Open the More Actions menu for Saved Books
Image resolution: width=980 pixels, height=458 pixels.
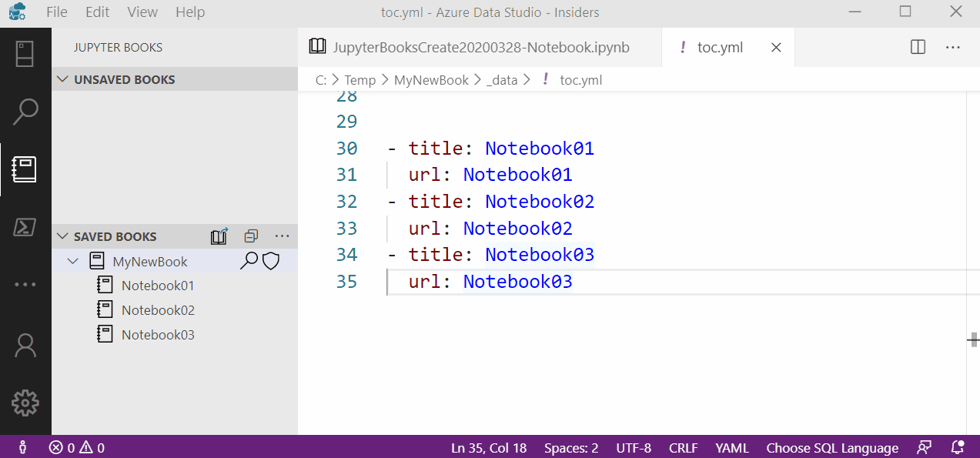click(282, 236)
